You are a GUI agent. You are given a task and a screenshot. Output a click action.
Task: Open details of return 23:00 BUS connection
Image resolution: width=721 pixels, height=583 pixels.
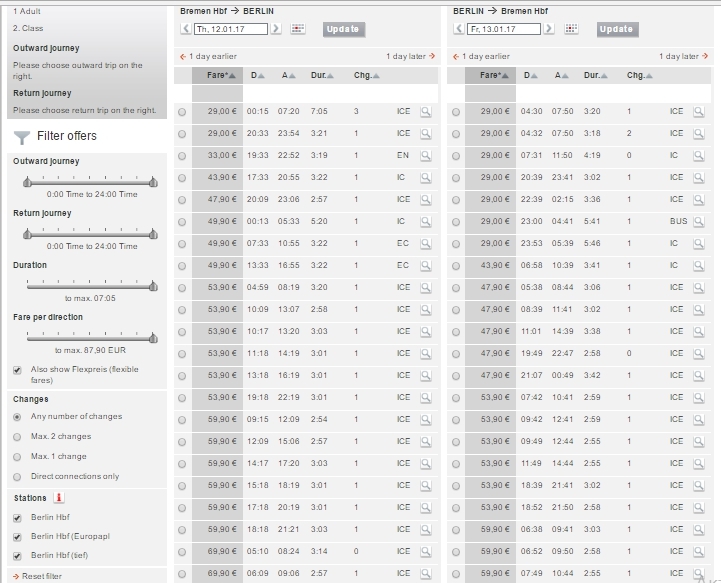pyautogui.click(x=699, y=221)
